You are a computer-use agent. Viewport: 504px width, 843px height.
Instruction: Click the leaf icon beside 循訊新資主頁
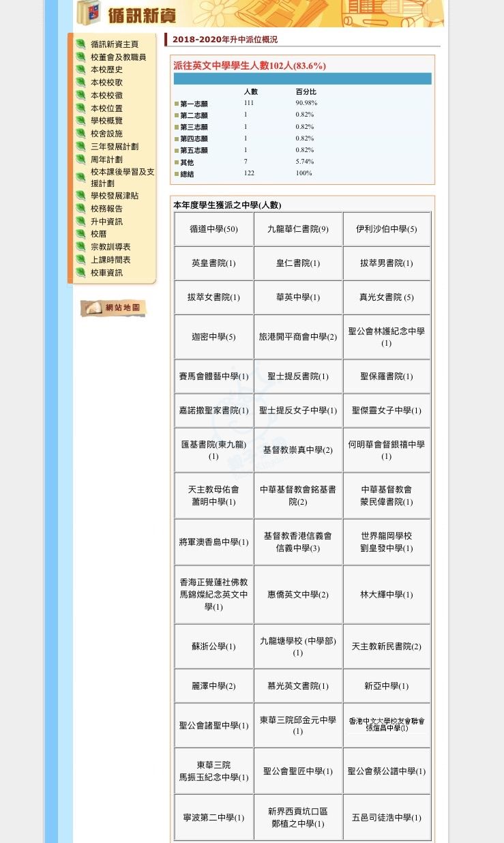point(80,44)
